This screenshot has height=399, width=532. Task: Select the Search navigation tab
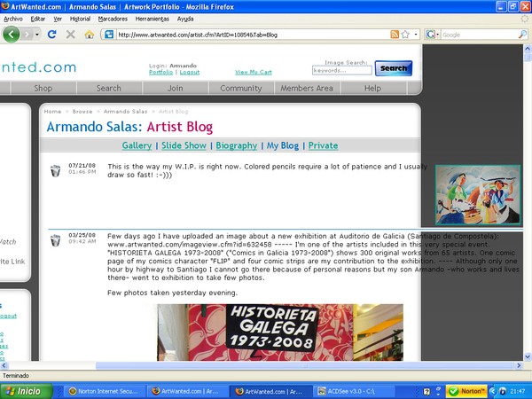coord(108,88)
